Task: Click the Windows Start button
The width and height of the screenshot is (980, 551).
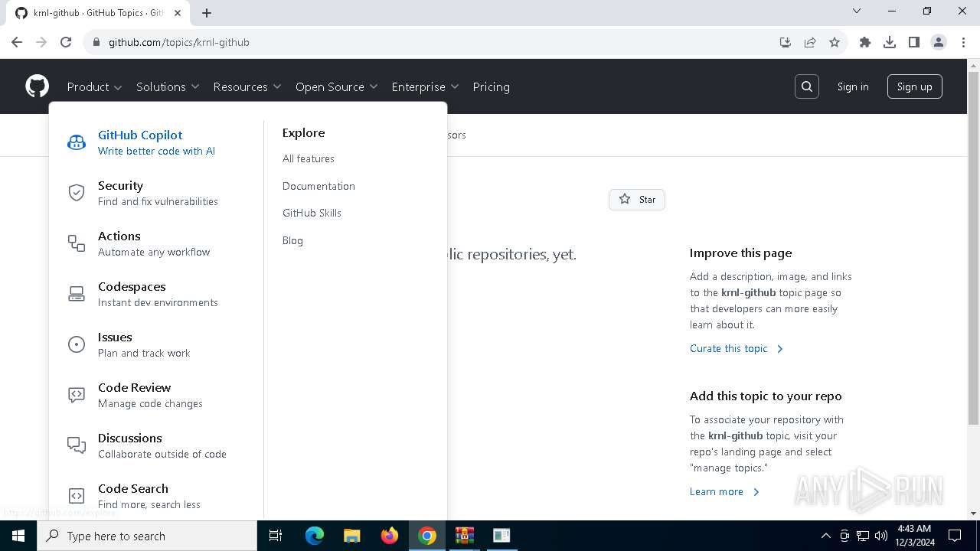Action: [x=18, y=536]
